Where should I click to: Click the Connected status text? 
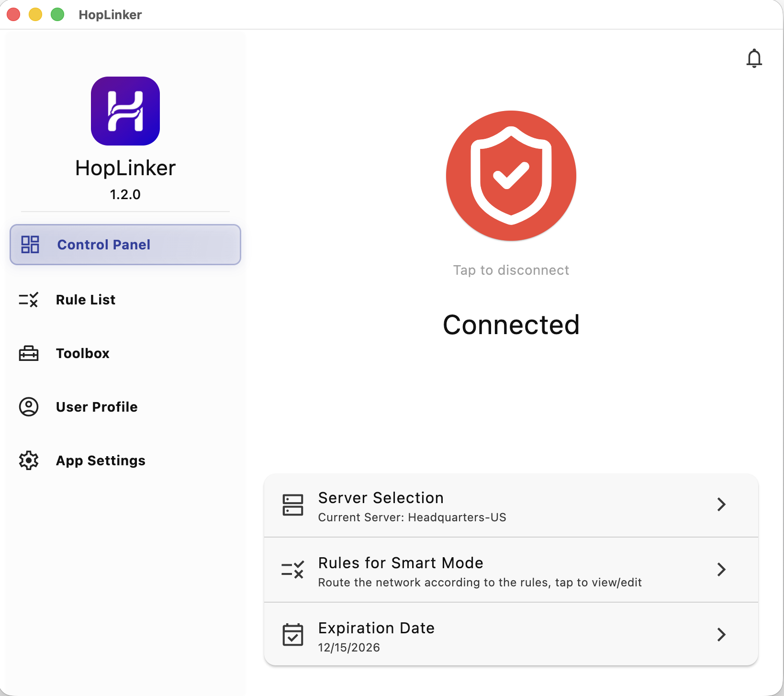point(511,325)
